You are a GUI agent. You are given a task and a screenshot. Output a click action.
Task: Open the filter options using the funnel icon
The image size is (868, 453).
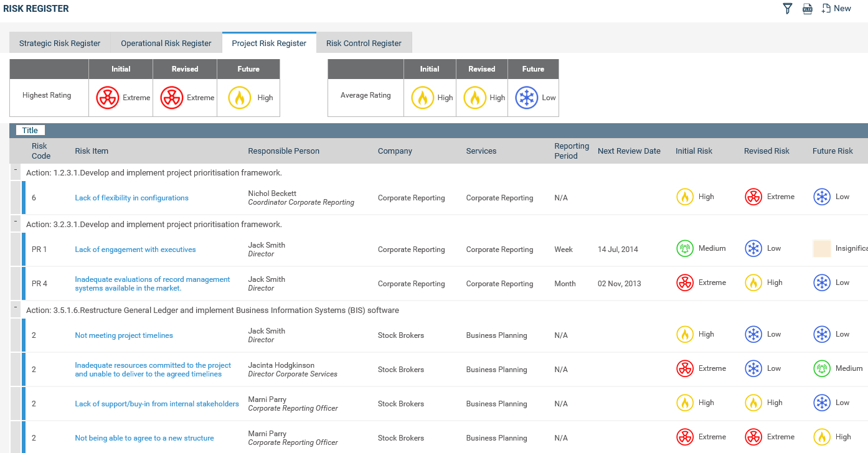pos(787,8)
